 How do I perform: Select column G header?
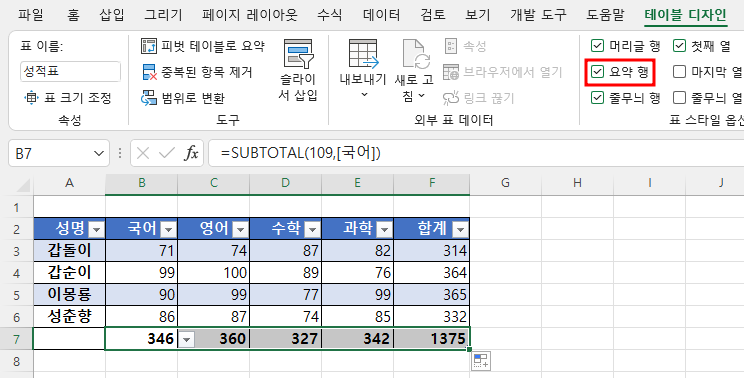(505, 183)
